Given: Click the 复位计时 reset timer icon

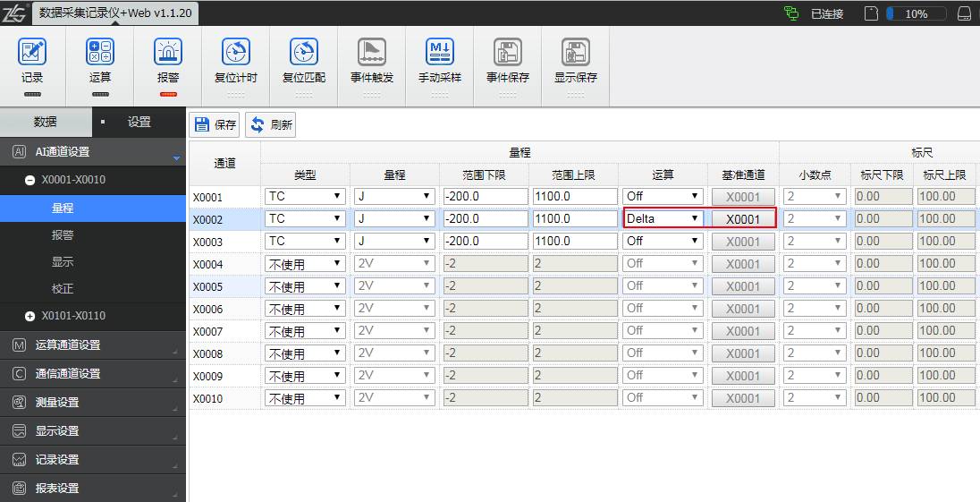Looking at the screenshot, I should pos(236,54).
